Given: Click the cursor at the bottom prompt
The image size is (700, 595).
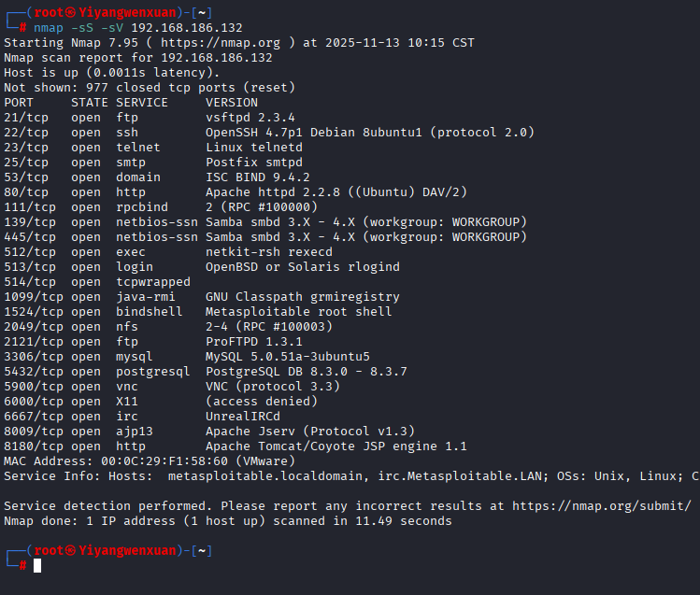Looking at the screenshot, I should 37,566.
